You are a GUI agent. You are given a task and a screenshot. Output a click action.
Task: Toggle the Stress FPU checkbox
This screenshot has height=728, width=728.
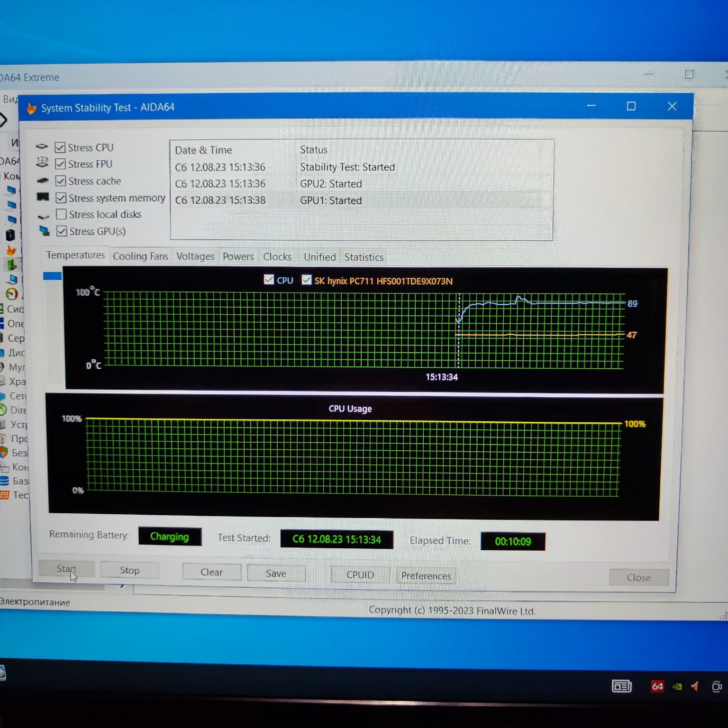[60, 164]
